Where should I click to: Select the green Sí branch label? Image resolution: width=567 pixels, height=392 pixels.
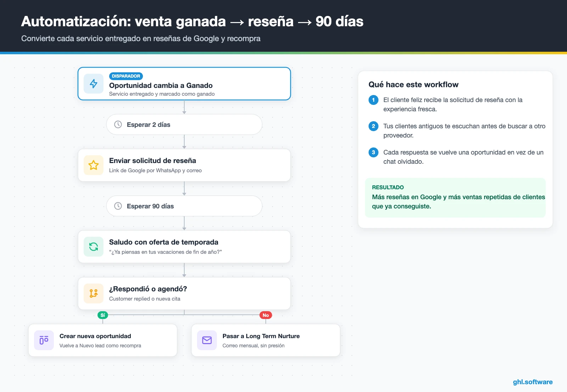[103, 315]
